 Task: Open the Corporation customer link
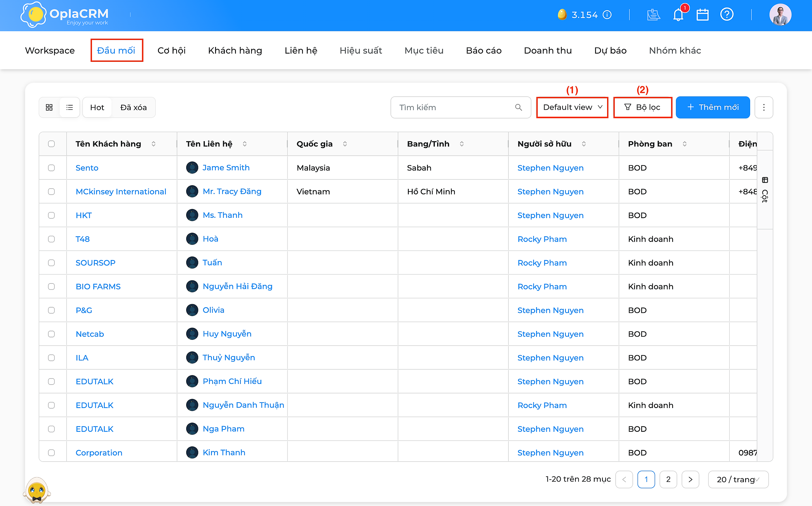point(99,453)
